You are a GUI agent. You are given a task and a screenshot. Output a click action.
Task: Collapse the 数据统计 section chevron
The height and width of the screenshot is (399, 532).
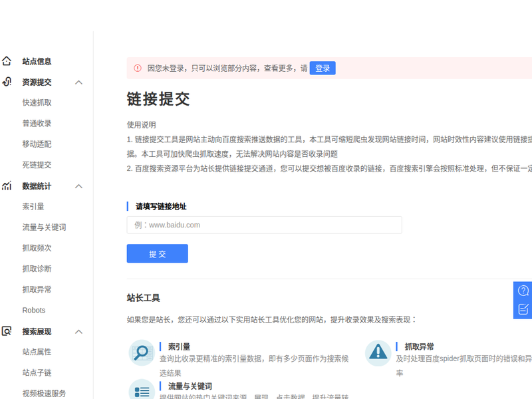coord(78,186)
